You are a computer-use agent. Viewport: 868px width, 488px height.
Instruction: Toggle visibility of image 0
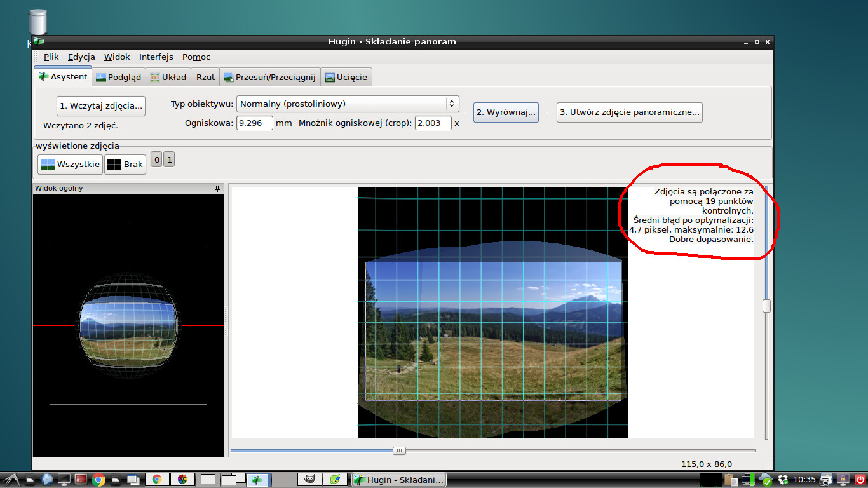coord(156,159)
